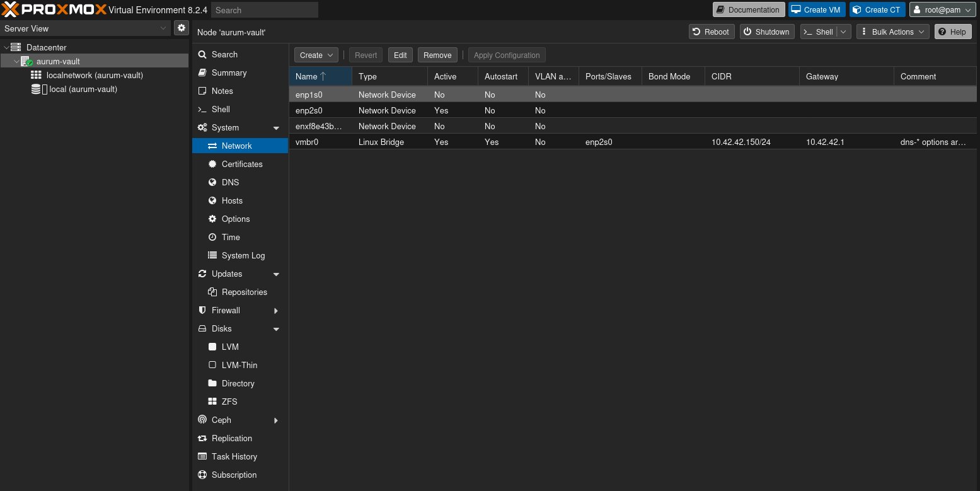Click the Options gear icon
Image resolution: width=980 pixels, height=491 pixels.
point(212,219)
